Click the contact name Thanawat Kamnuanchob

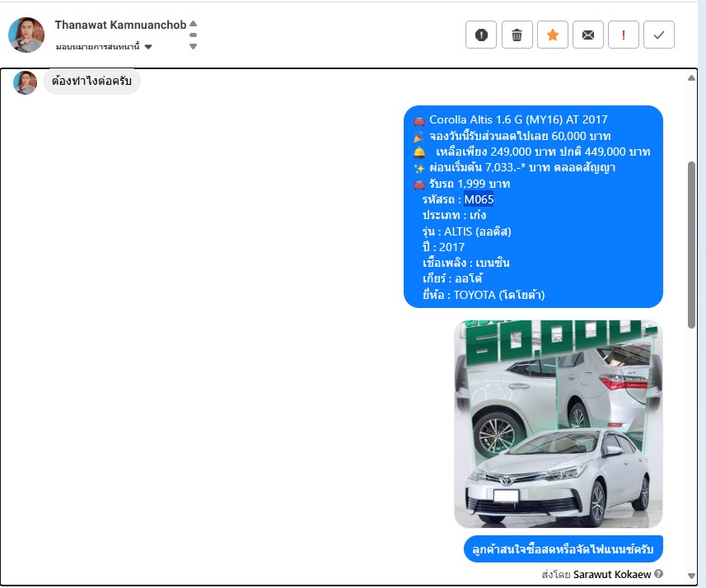click(x=120, y=25)
